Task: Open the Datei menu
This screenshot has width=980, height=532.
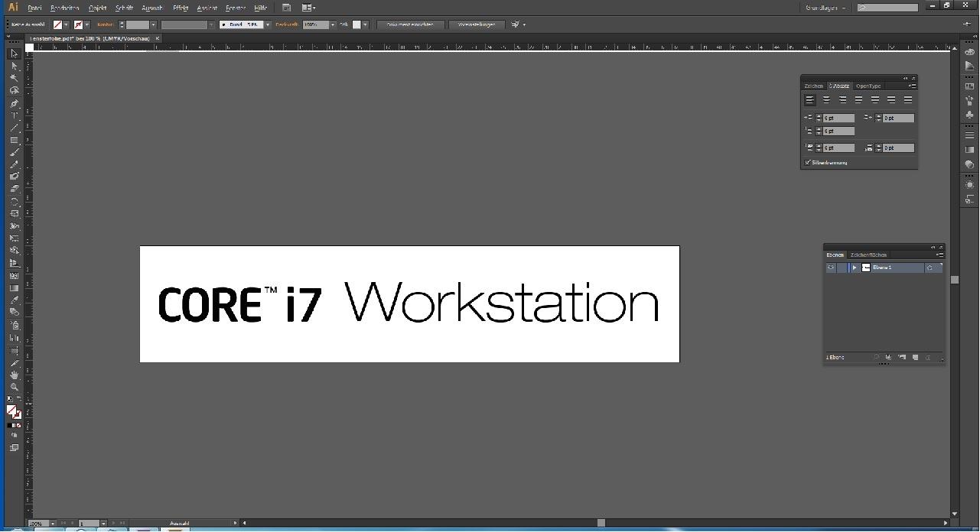Action: tap(34, 8)
